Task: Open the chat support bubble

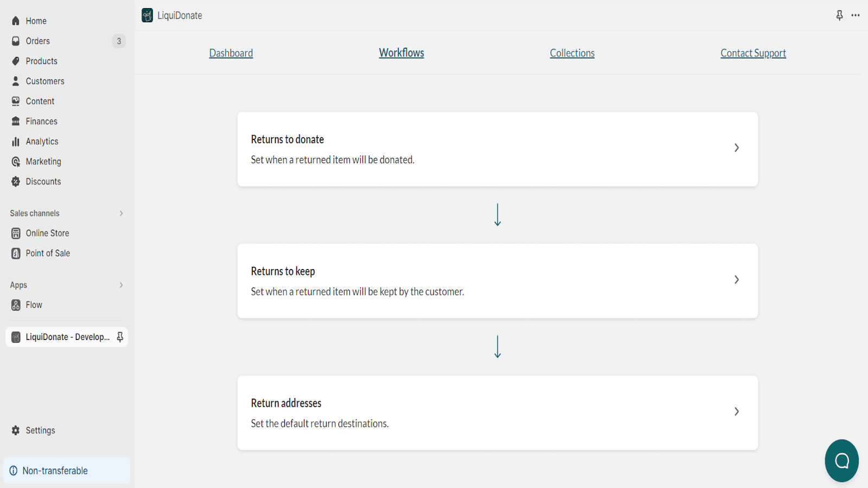Action: pos(841,460)
